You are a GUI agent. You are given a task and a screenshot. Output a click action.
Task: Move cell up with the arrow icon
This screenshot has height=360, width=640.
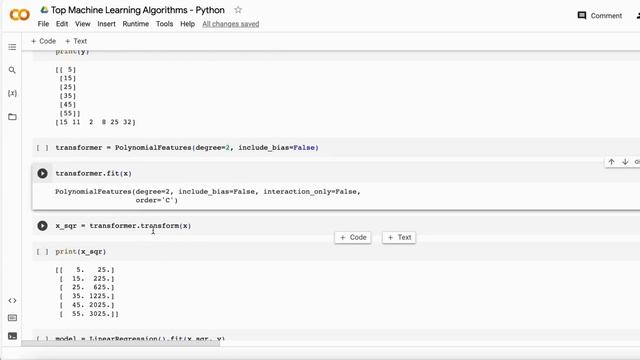click(x=611, y=162)
